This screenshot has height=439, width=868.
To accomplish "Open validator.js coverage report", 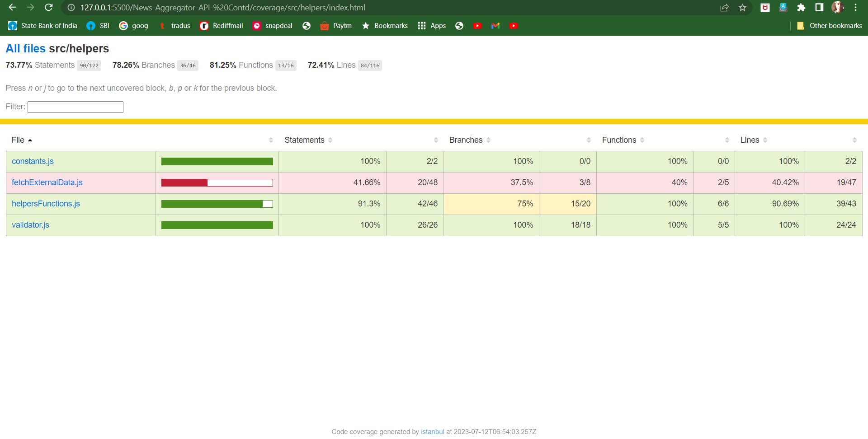I will coord(30,225).
